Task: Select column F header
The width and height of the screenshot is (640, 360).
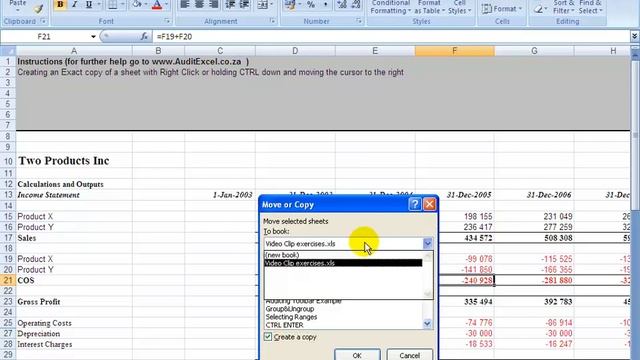Action: tap(455, 51)
